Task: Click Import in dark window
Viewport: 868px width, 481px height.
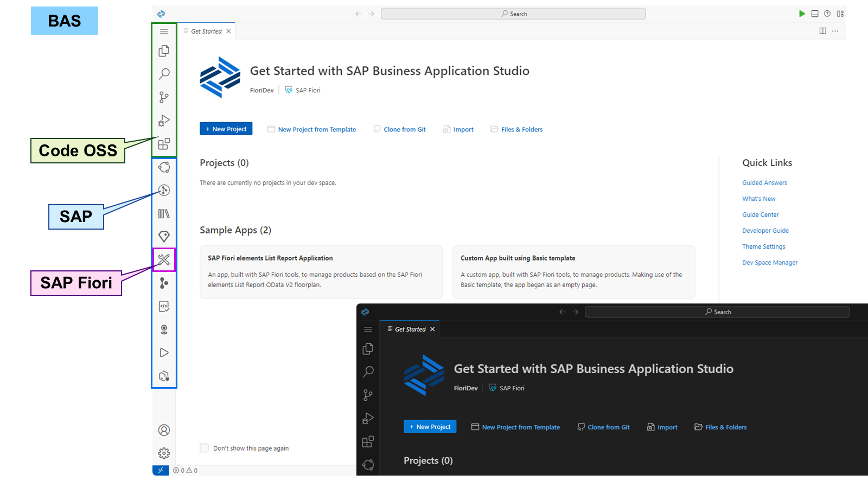Action: pyautogui.click(x=662, y=427)
